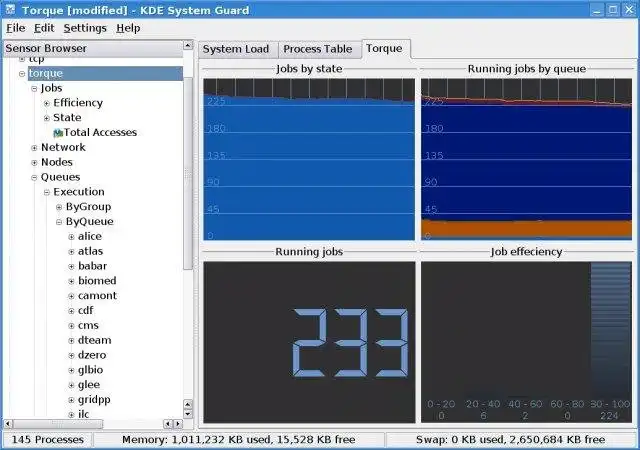Click the sensor browser scroll-up arrow
Image resolution: width=640 pixels, height=450 pixels.
pos(188,45)
